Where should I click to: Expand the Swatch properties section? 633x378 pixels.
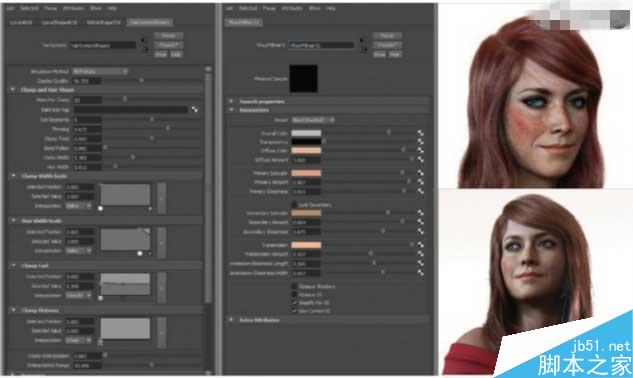click(x=231, y=101)
